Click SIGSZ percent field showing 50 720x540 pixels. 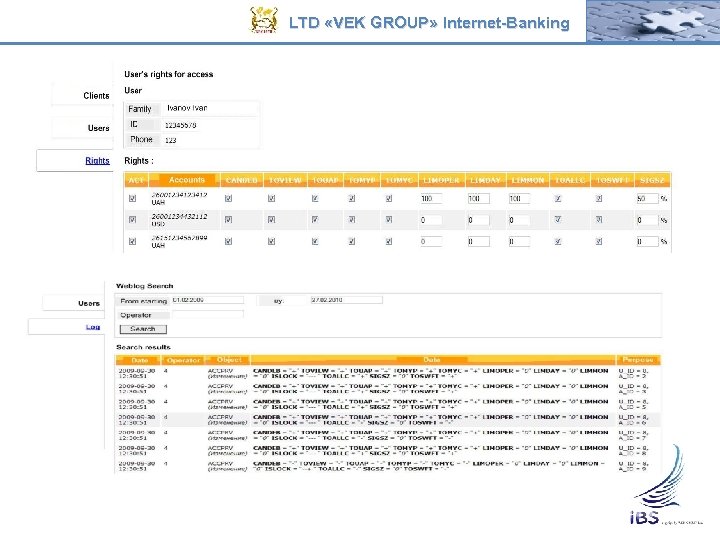[647, 198]
